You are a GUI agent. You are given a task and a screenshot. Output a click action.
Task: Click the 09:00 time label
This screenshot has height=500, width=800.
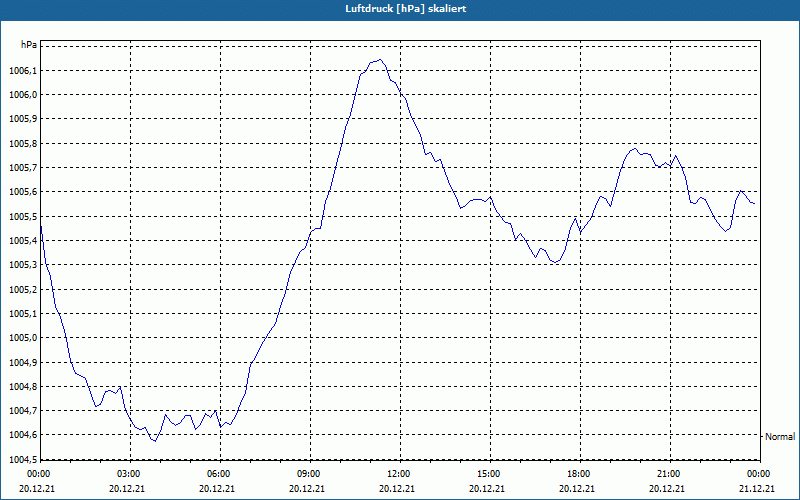(308, 474)
